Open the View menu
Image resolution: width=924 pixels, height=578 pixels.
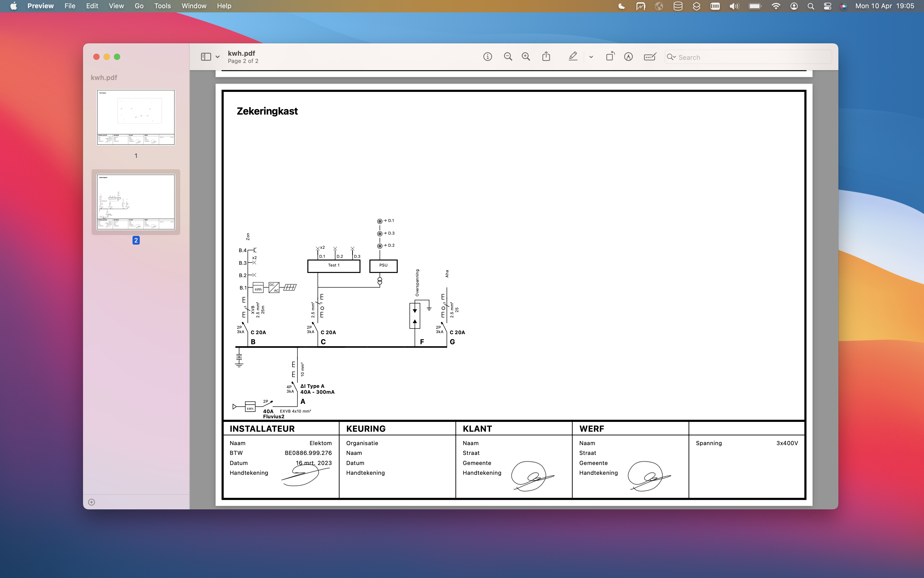click(116, 6)
